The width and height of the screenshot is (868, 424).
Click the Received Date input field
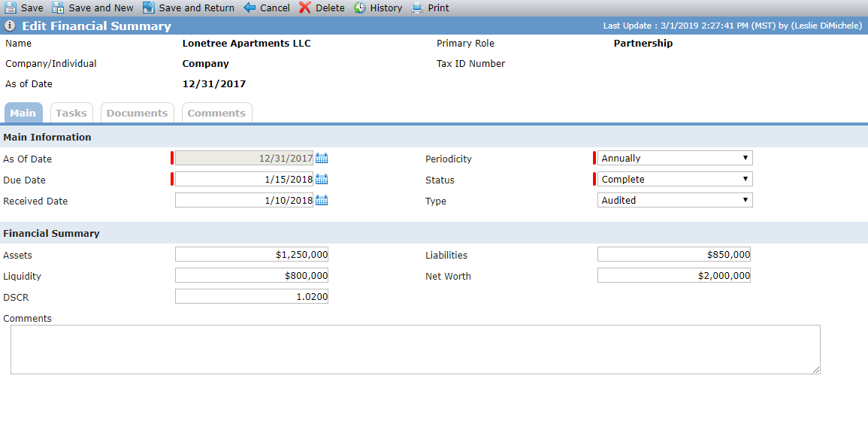(244, 201)
